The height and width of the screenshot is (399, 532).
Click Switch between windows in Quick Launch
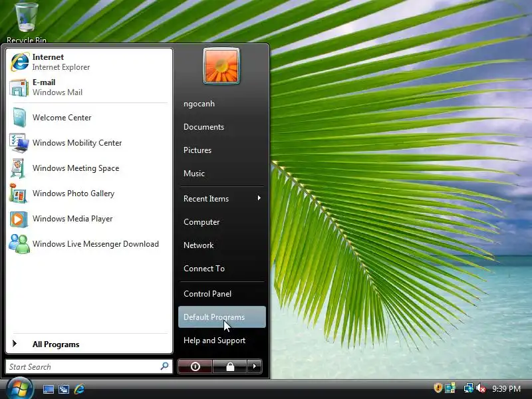(63, 389)
